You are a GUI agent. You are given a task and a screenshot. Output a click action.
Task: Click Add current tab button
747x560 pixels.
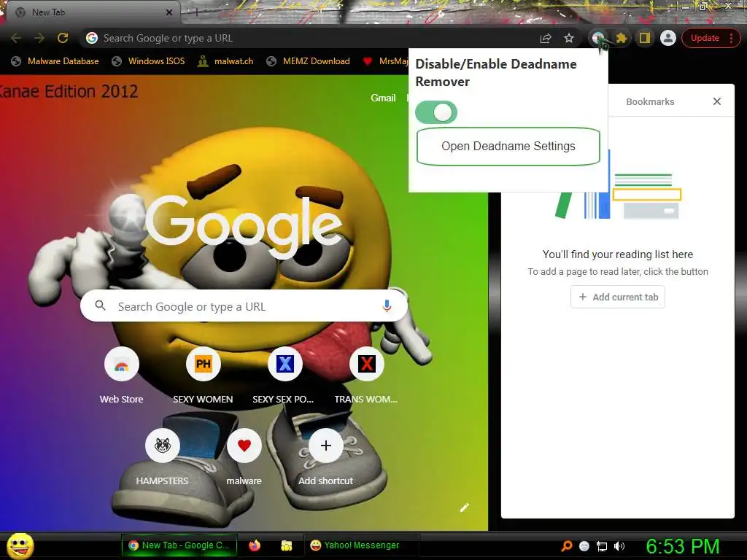coord(618,297)
